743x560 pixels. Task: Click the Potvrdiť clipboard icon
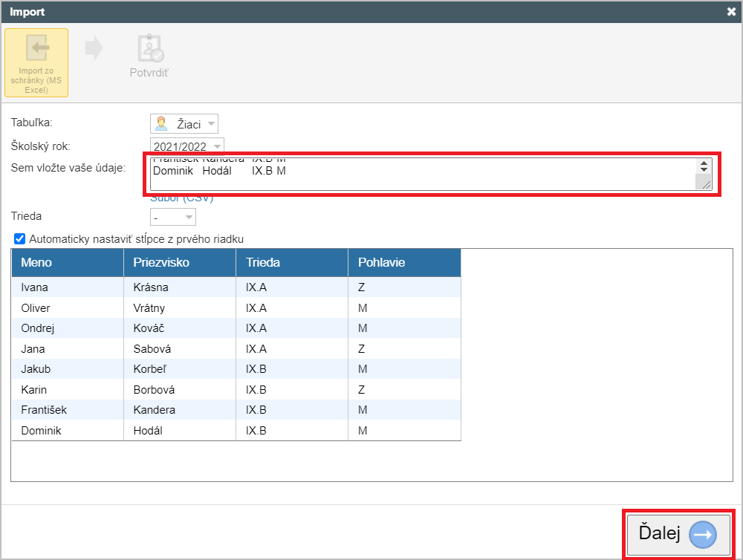(x=149, y=49)
